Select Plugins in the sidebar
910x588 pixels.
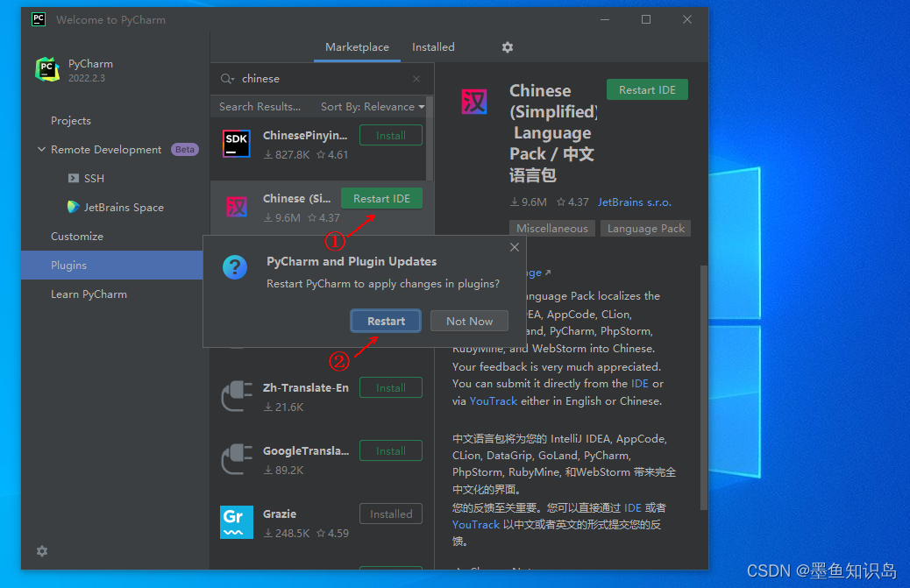pos(111,265)
